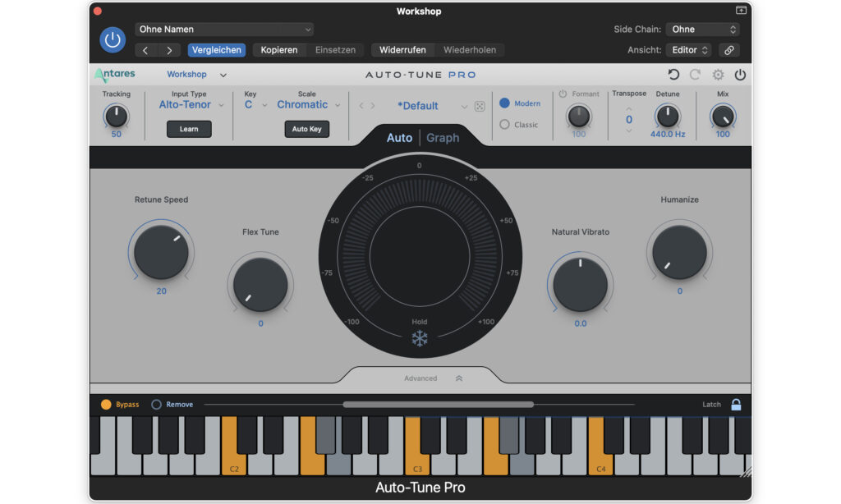Click the Humanize knob

(x=679, y=252)
